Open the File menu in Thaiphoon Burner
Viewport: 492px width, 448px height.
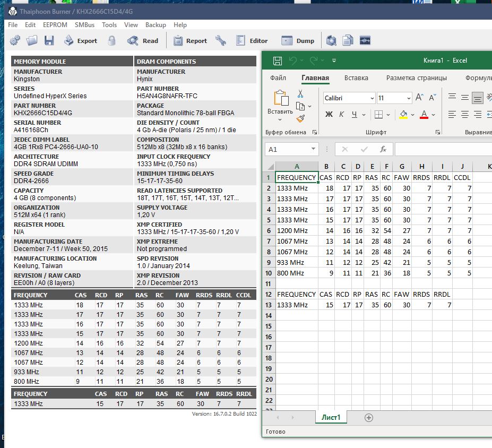[13, 25]
